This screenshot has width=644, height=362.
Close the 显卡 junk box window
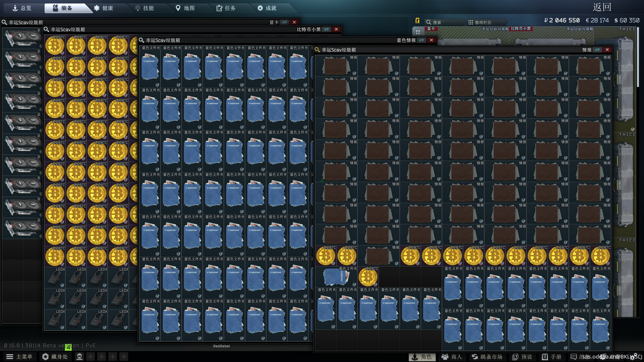click(x=294, y=22)
